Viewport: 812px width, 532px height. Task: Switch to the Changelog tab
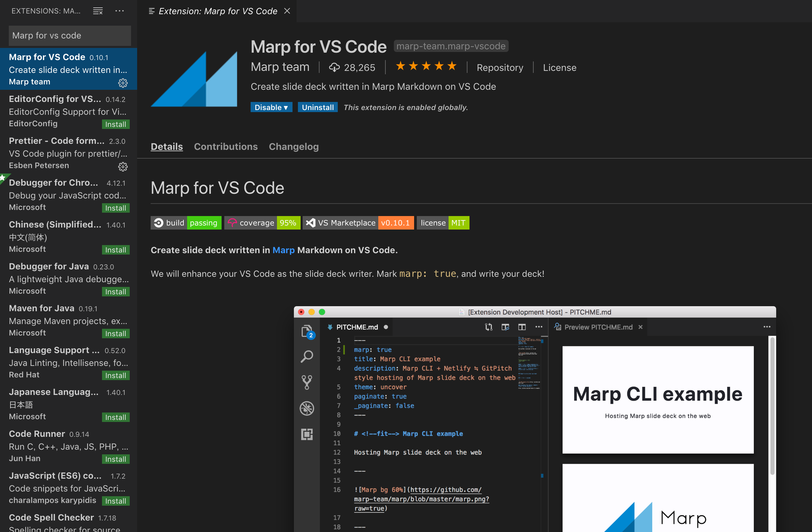coord(294,146)
